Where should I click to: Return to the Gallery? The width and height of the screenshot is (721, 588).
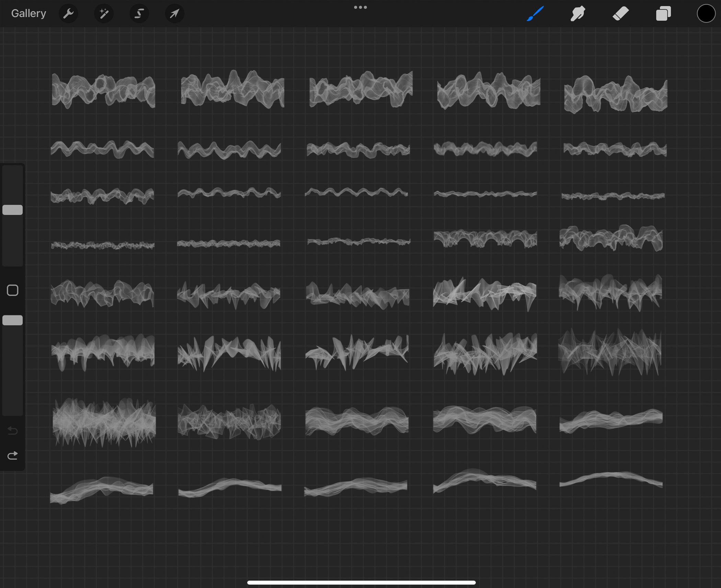(28, 13)
